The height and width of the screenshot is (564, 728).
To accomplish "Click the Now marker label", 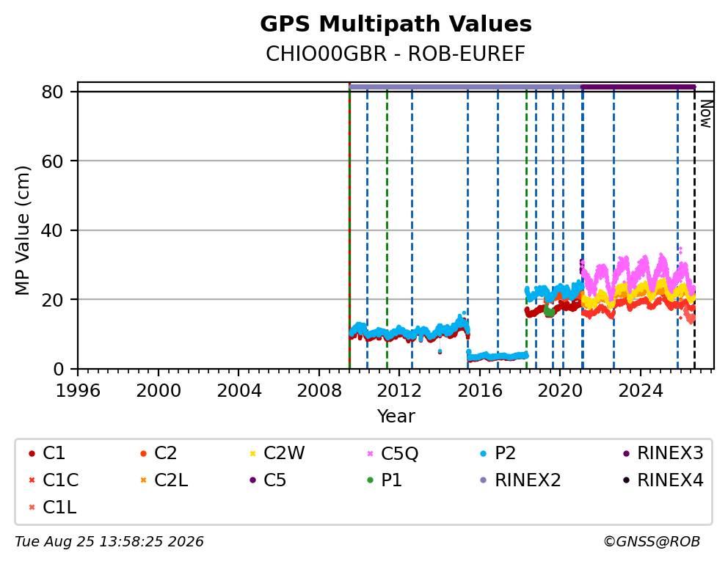I will pyautogui.click(x=706, y=114).
